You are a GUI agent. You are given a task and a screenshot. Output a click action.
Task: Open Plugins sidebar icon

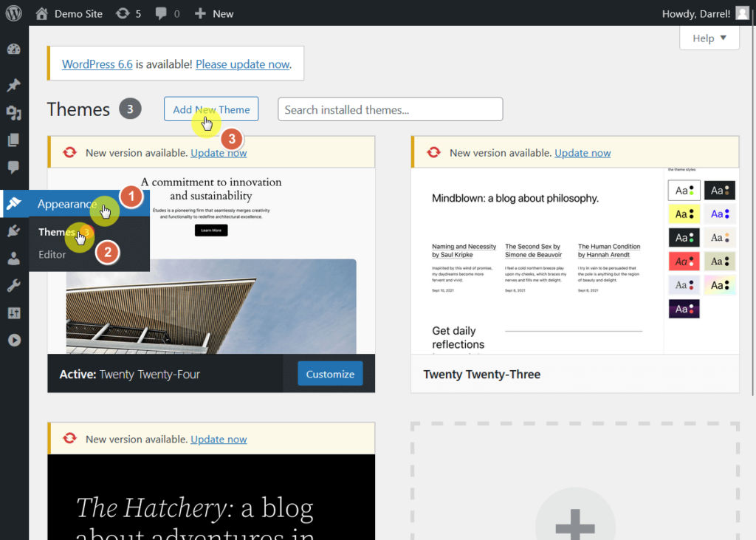coord(14,230)
